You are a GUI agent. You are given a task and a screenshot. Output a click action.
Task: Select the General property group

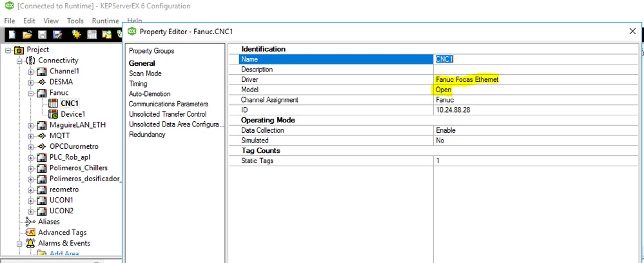coord(142,63)
